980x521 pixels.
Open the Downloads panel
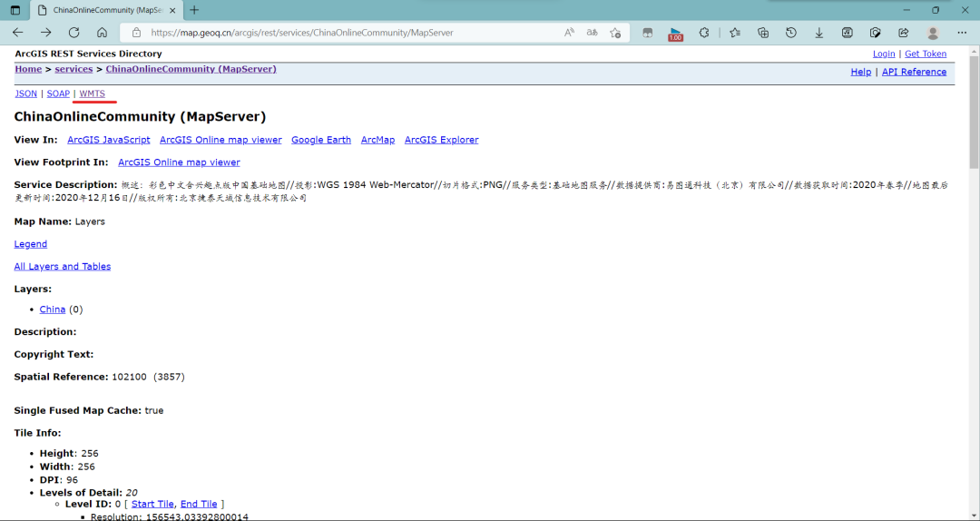coord(818,33)
